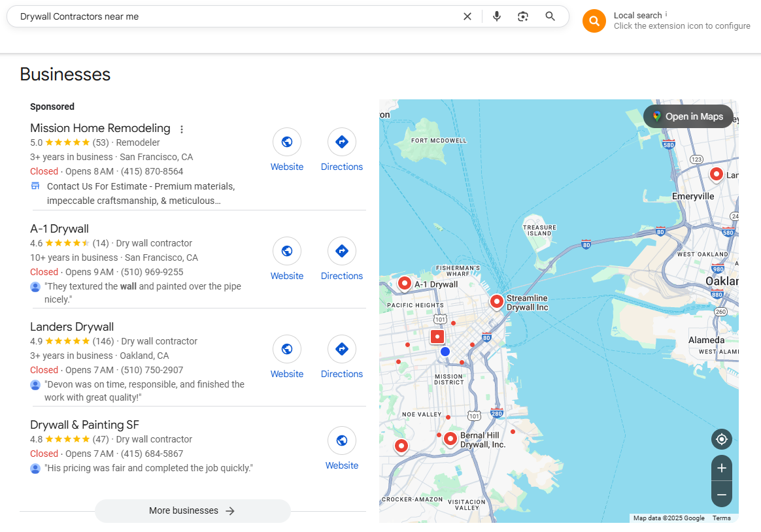The image size is (761, 532).
Task: Clear the search box text
Action: pos(467,16)
